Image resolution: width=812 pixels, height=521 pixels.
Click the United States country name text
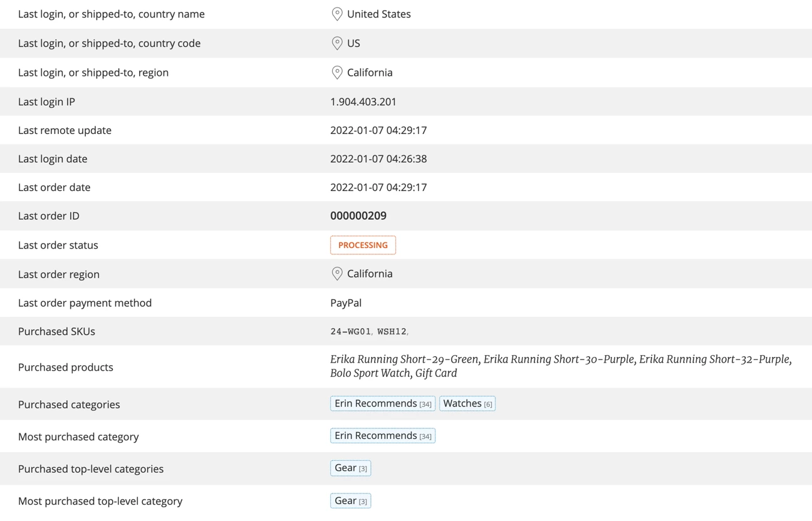[x=378, y=14]
